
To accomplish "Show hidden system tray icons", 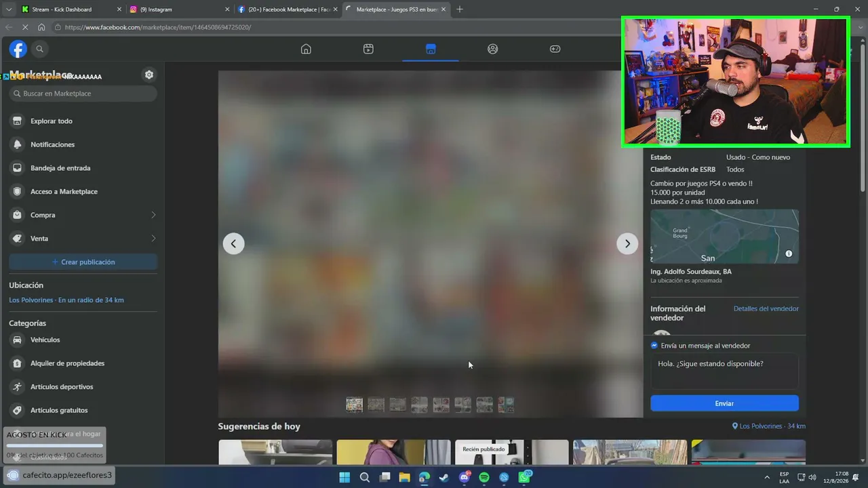I will (767, 477).
